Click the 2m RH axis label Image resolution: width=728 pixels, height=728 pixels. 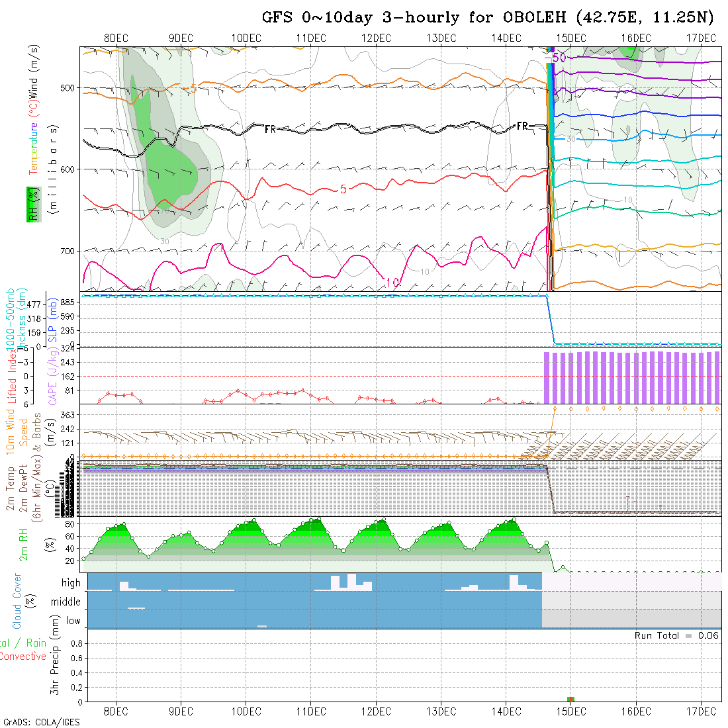coord(23,544)
